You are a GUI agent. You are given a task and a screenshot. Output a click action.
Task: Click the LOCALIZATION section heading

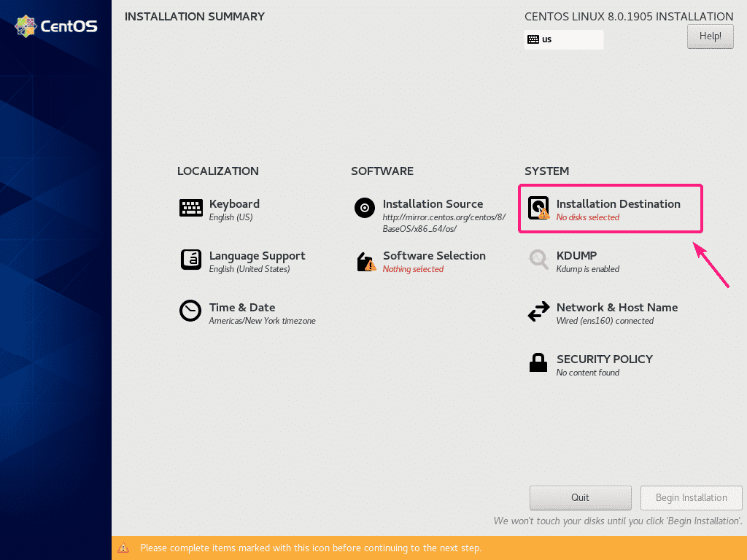point(217,171)
